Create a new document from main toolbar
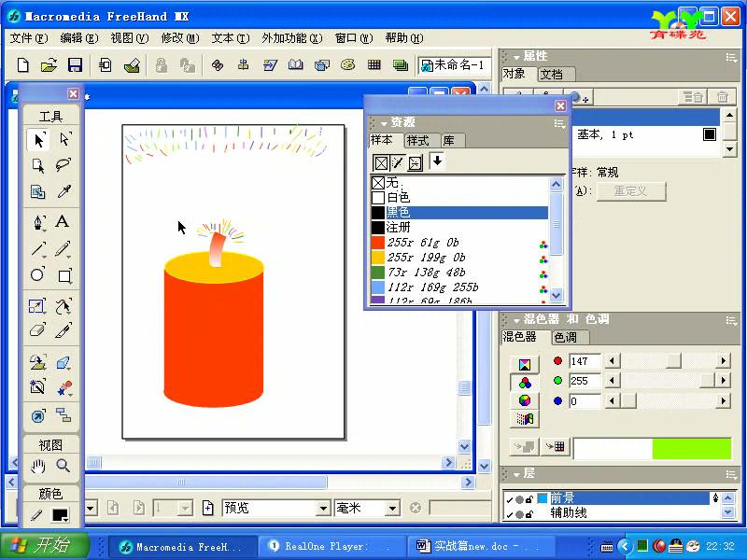The image size is (747, 560). tap(22, 64)
